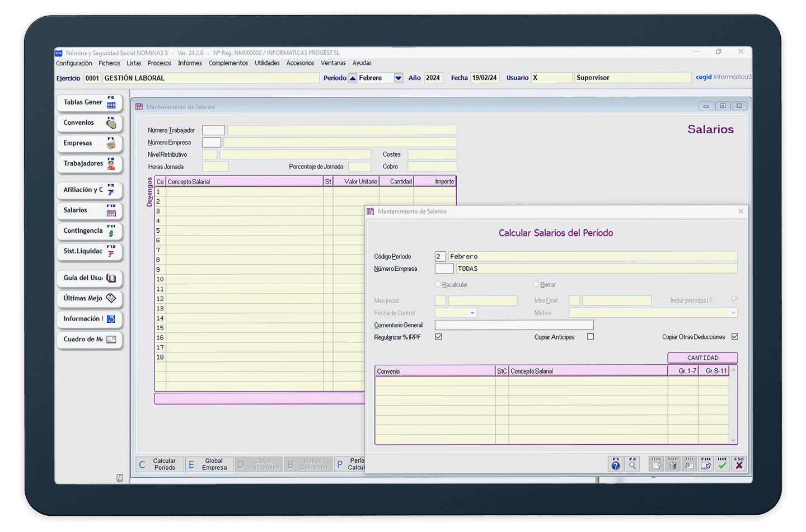Select the Recalcular radio option

click(x=438, y=285)
